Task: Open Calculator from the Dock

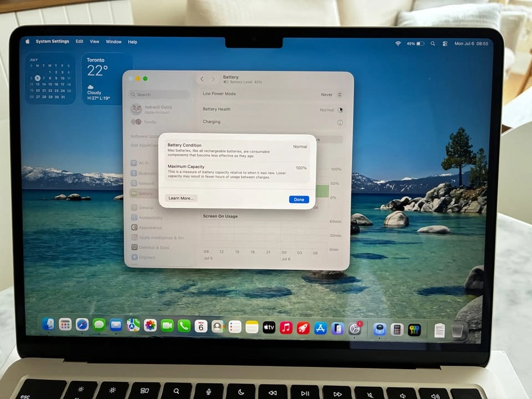Action: 397,329
